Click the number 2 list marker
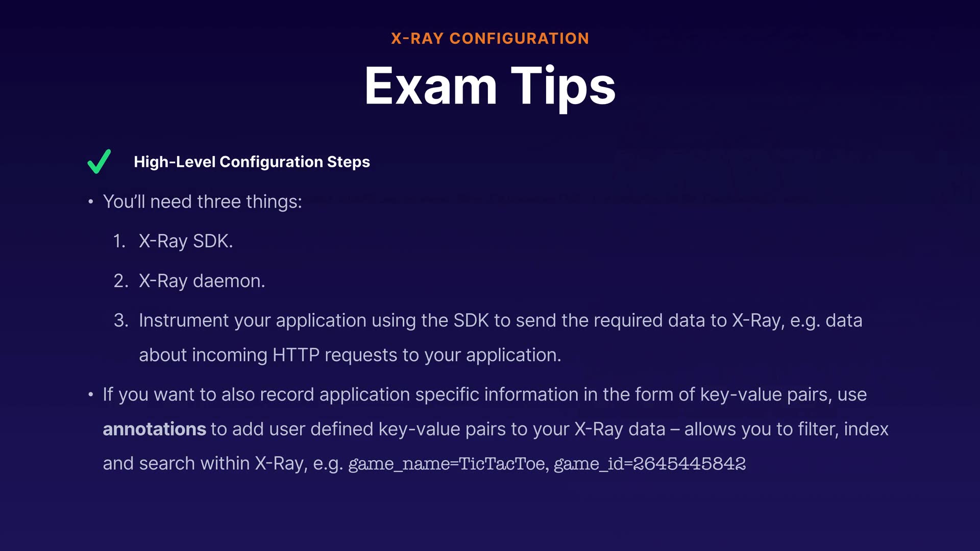The image size is (980, 551). pyautogui.click(x=121, y=281)
